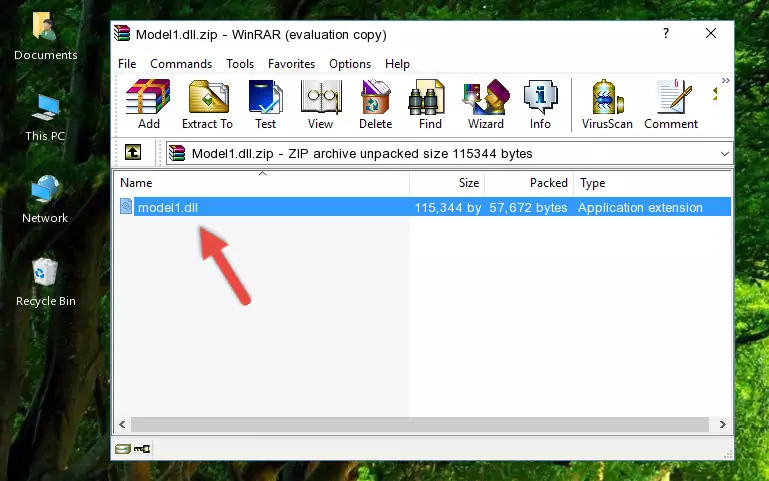Viewport: 769px width, 481px height.
Task: Click scrollbar right arrow
Action: [722, 424]
